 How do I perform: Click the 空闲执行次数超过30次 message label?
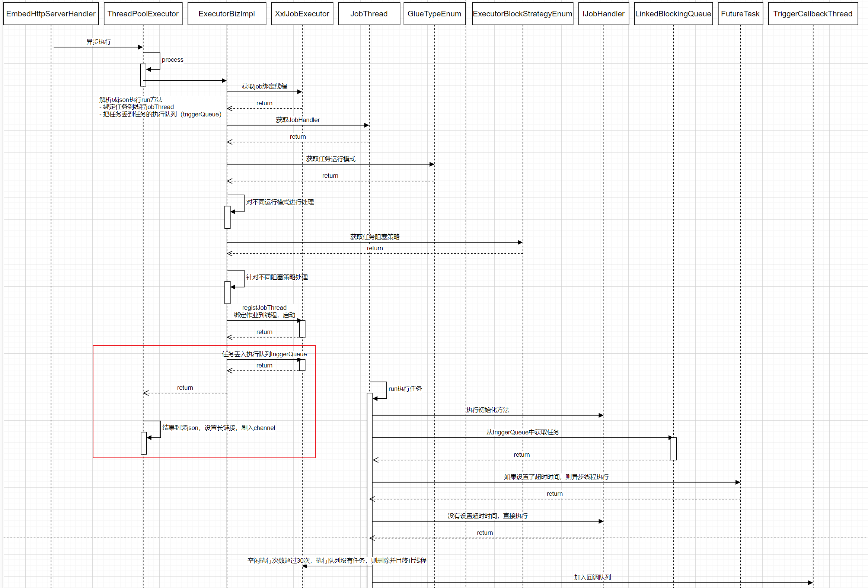[337, 560]
